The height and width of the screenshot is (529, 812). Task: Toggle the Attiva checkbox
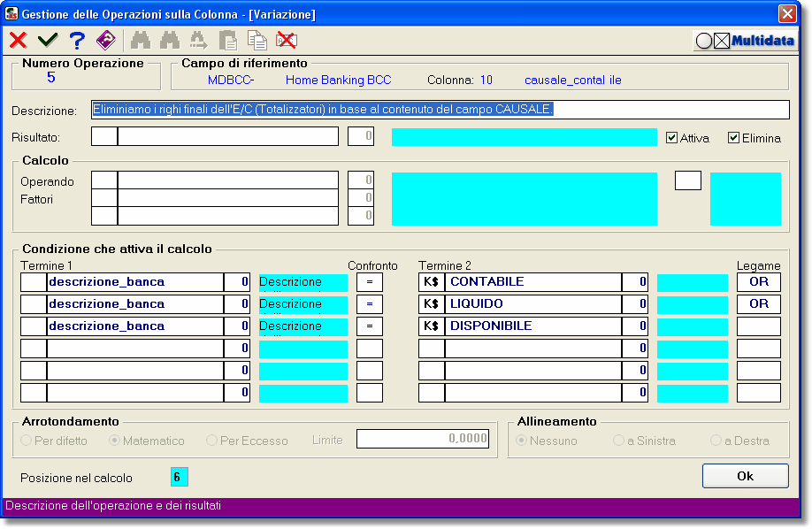tap(671, 138)
